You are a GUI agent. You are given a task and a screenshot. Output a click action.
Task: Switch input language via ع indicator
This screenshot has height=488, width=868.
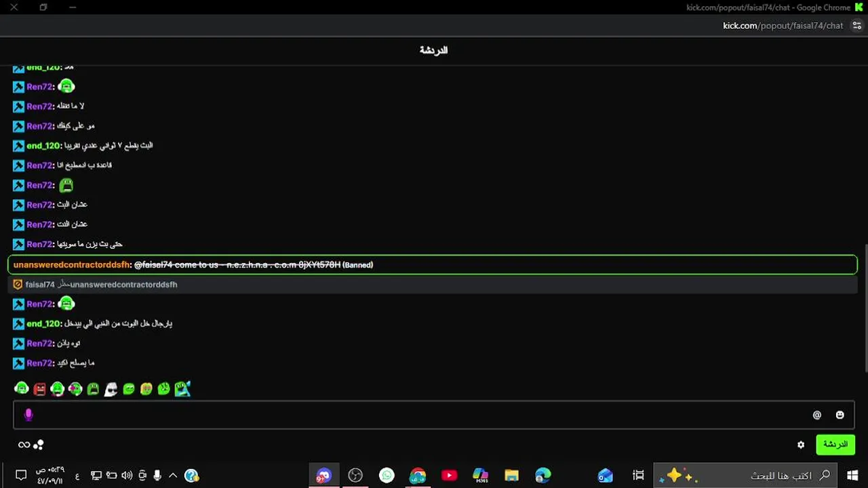pos(77,475)
